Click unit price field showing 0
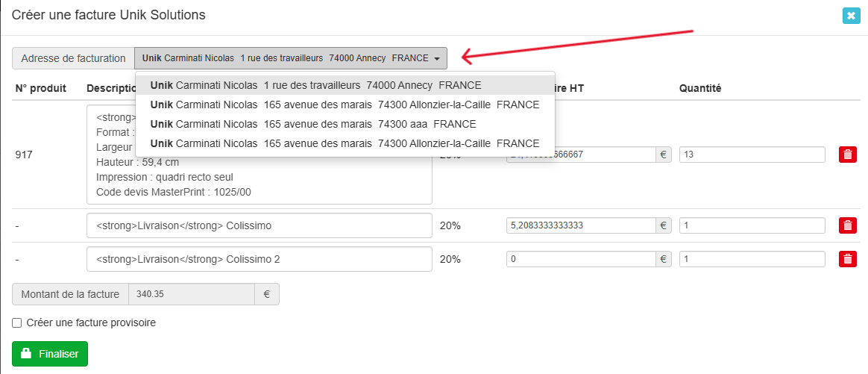The width and height of the screenshot is (868, 374). [x=581, y=259]
